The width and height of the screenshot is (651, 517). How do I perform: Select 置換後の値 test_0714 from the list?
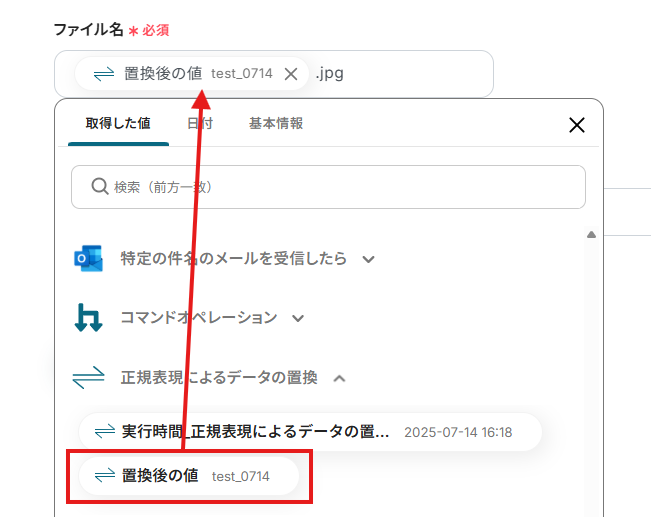189,476
